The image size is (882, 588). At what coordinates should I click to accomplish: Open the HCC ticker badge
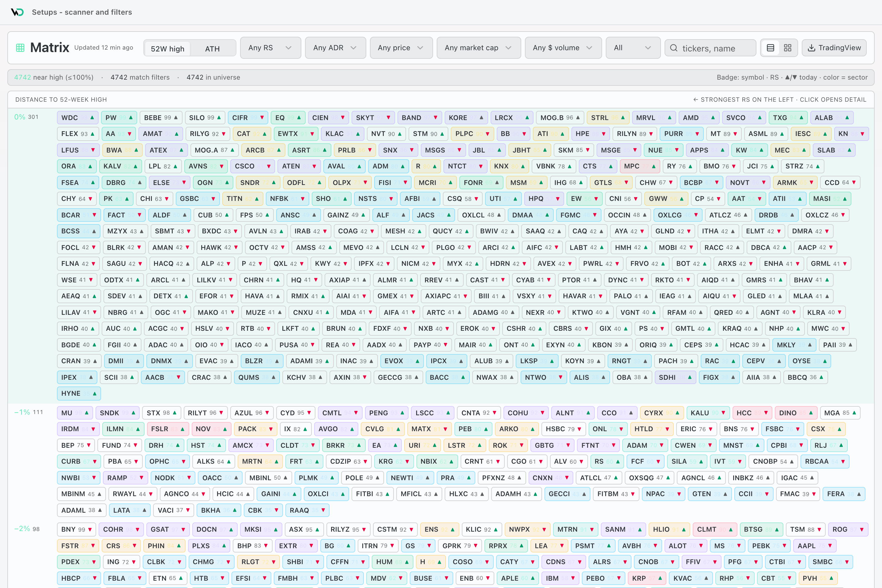point(752,413)
